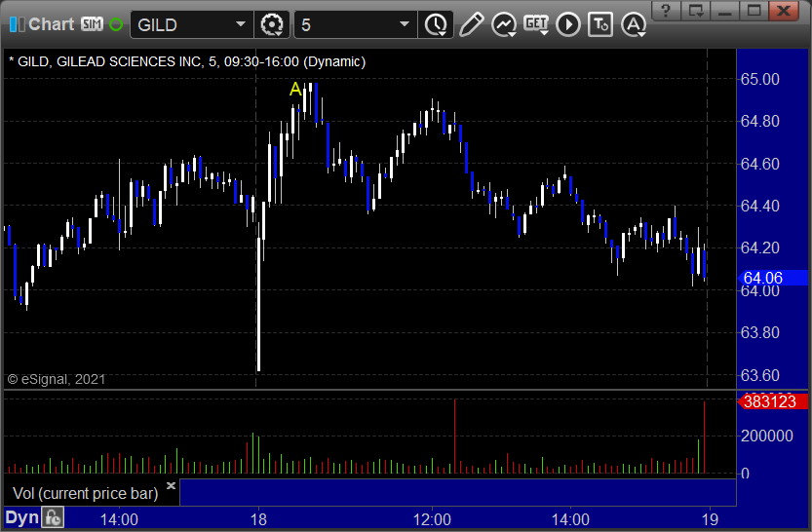Open the clock time template icon
This screenshot has width=812, height=532.
(x=436, y=24)
